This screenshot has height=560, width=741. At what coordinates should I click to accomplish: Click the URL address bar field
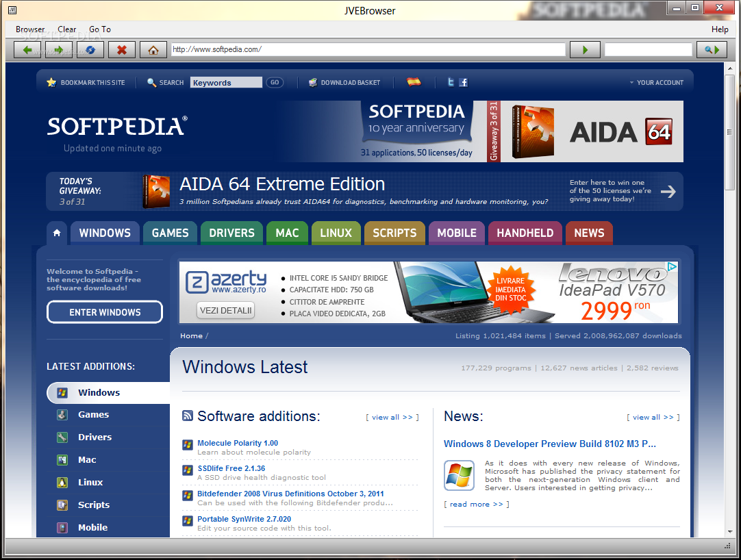[x=368, y=49]
